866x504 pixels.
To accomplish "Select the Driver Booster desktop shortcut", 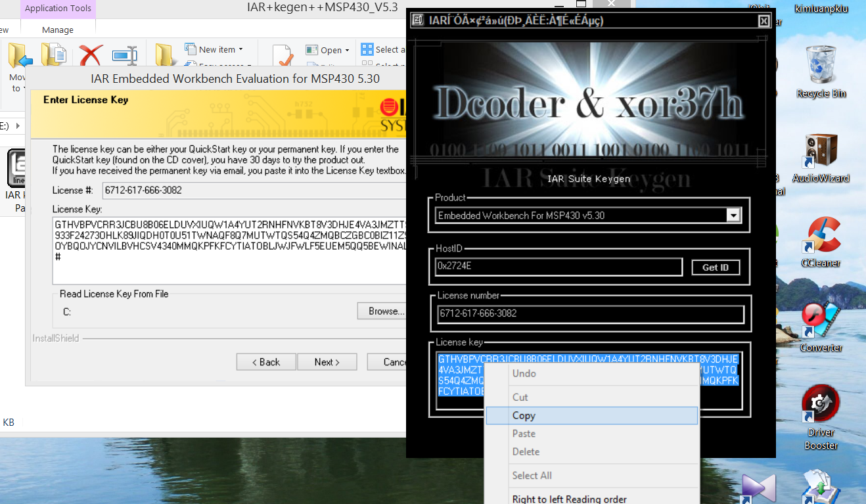I will [821, 418].
